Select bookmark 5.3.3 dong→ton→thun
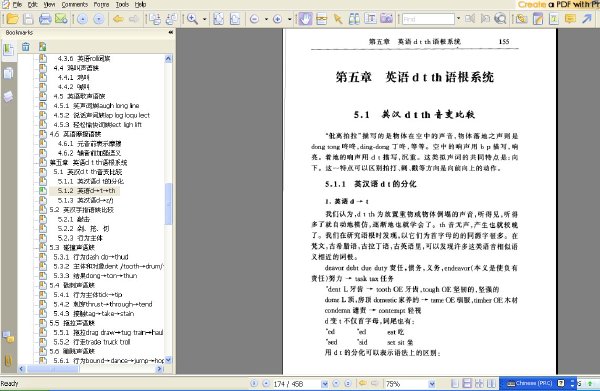Image resolution: width=600 pixels, height=391 pixels. (x=95, y=275)
